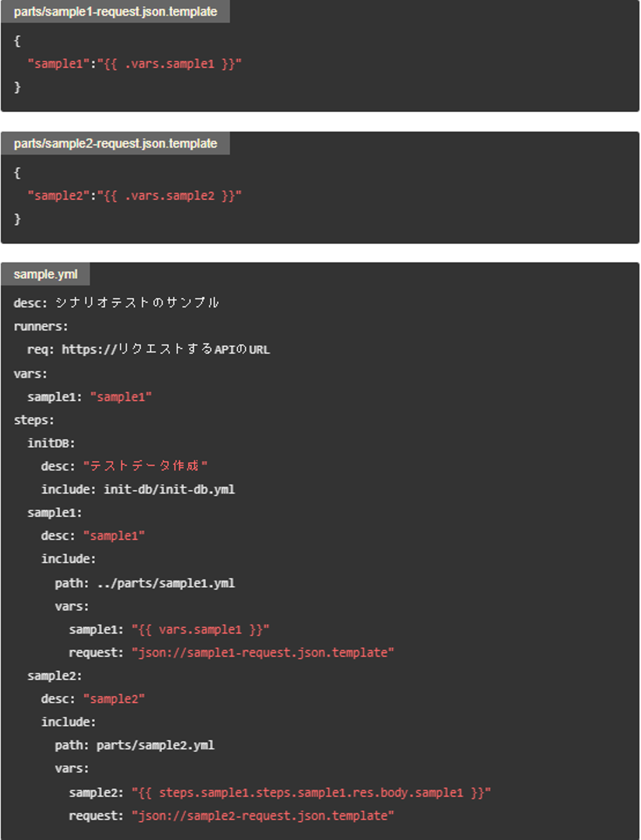Click the init-db/init-db.yml include path
This screenshot has height=840, width=641.
[169, 490]
